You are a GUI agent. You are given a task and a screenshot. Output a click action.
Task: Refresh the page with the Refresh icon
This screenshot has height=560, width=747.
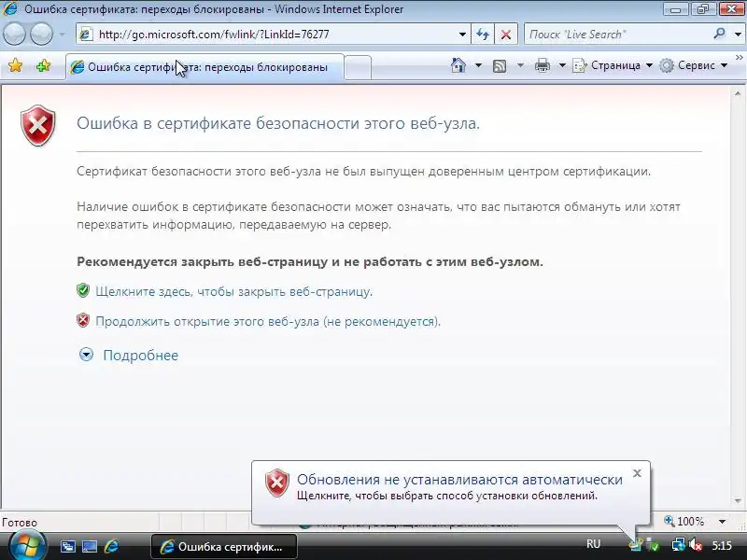pyautogui.click(x=483, y=35)
